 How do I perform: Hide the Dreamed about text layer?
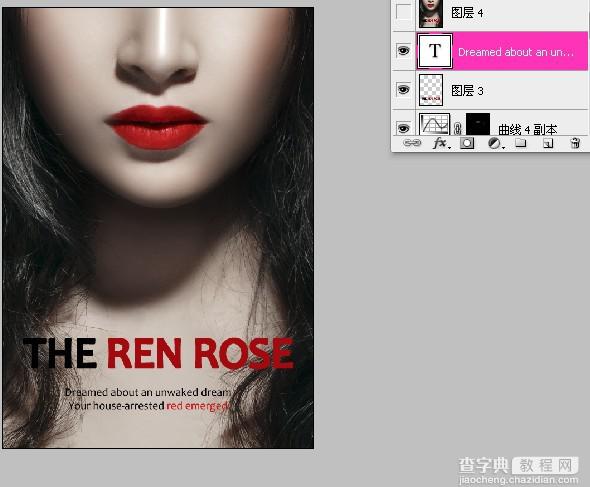point(403,50)
